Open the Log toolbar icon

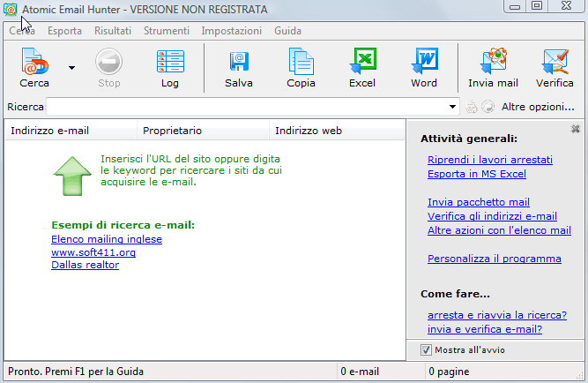pyautogui.click(x=170, y=66)
